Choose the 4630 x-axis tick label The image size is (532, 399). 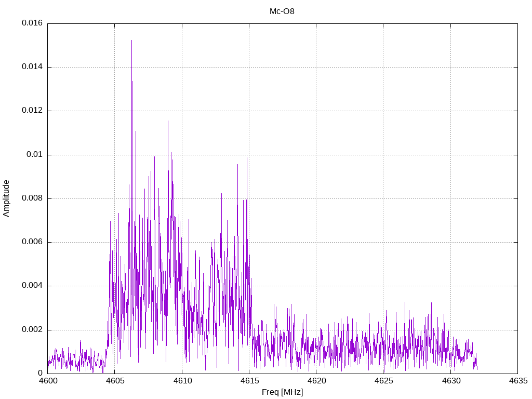point(450,381)
